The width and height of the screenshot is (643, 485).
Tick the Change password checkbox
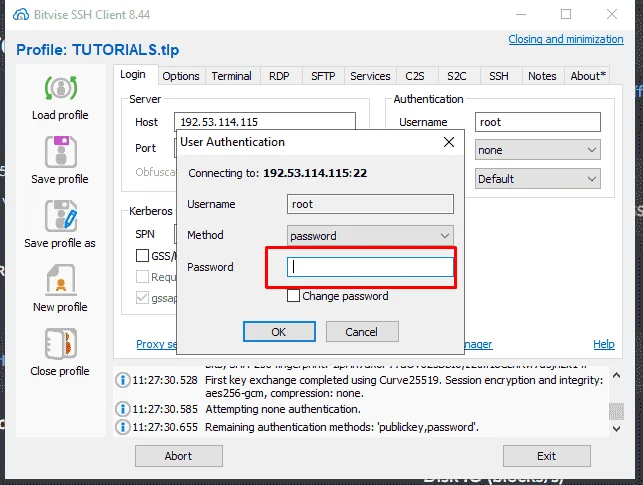click(x=293, y=296)
